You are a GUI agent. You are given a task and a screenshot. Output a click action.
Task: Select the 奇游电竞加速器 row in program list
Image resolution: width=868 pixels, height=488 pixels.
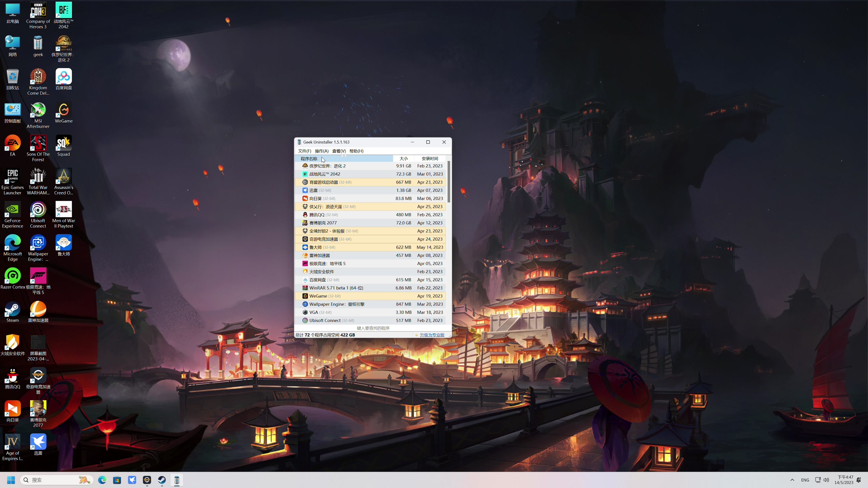370,239
